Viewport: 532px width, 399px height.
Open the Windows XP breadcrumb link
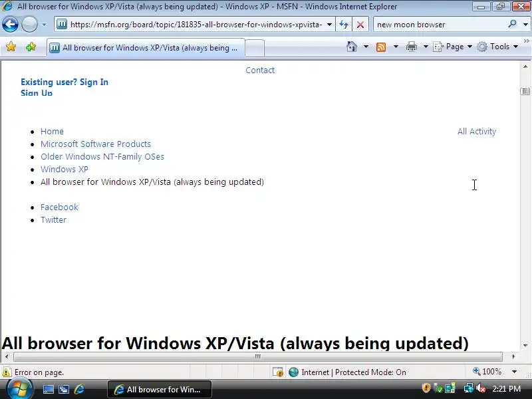(x=64, y=169)
